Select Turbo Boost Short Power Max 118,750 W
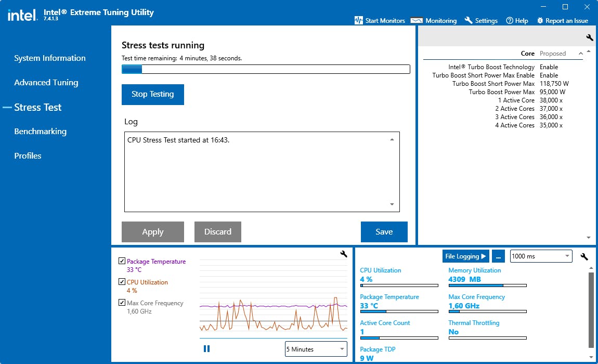Viewport: 598px width, 364px height. 554,84
